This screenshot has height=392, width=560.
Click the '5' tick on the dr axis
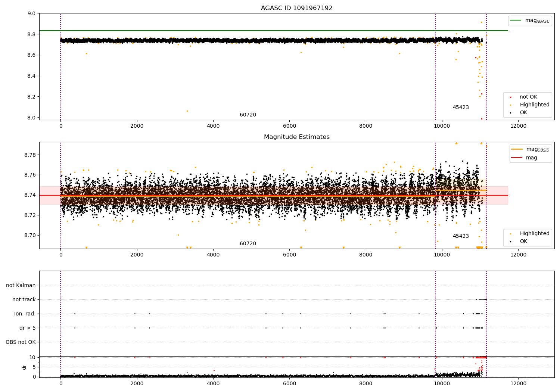coord(34,367)
